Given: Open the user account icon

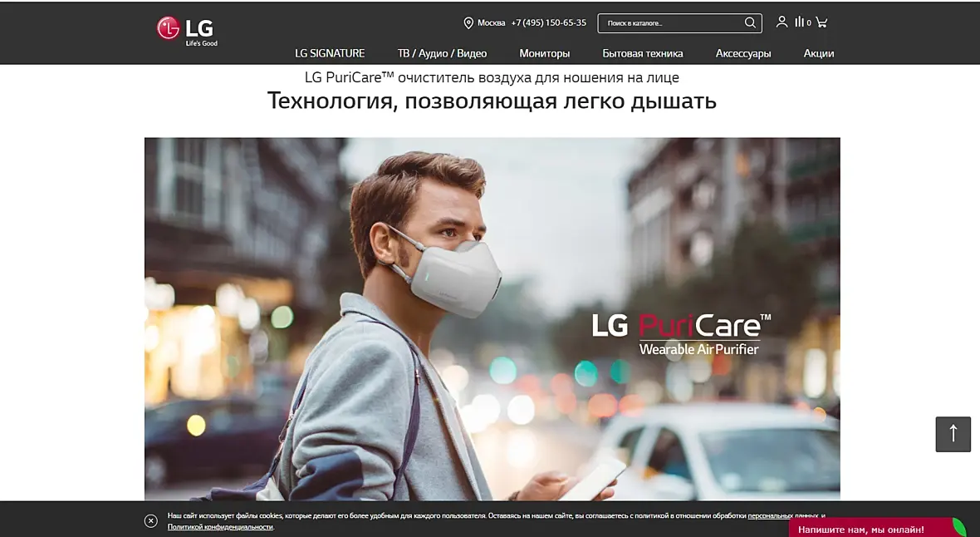Looking at the screenshot, I should [782, 22].
